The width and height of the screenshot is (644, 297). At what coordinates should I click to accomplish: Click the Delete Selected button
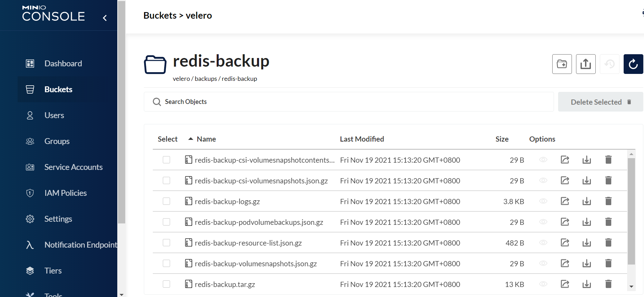click(x=600, y=102)
